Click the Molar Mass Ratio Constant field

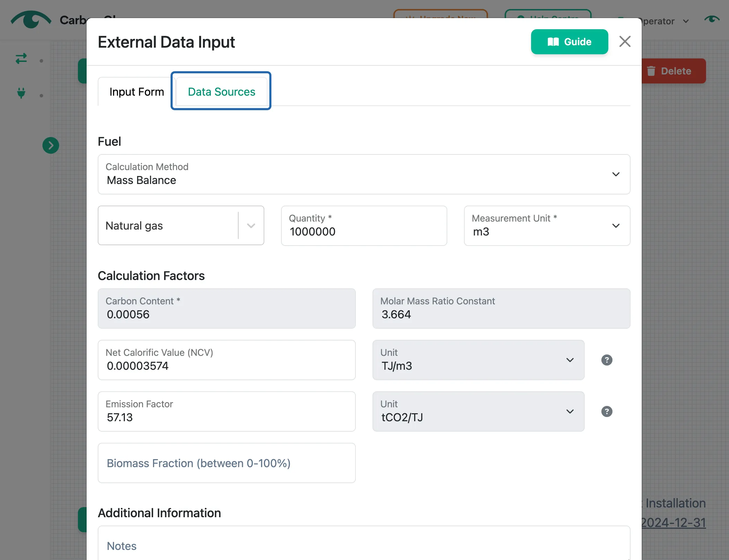pyautogui.click(x=501, y=308)
